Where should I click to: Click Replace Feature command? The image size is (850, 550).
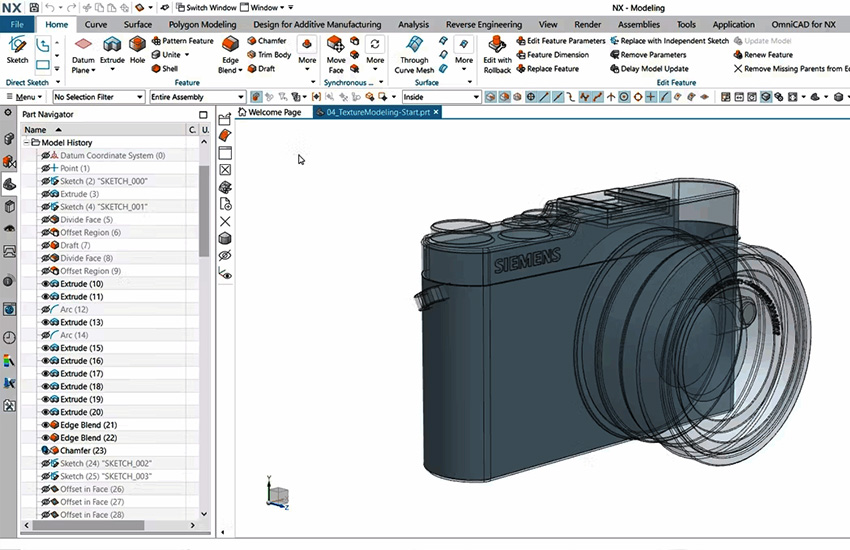(x=548, y=69)
